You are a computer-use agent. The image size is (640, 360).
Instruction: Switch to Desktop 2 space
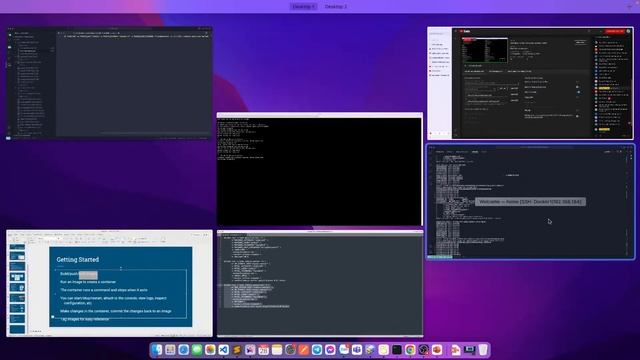[336, 7]
